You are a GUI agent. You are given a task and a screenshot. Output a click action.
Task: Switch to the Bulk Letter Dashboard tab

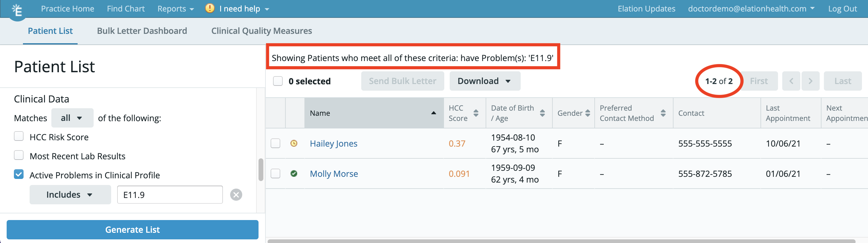point(142,31)
